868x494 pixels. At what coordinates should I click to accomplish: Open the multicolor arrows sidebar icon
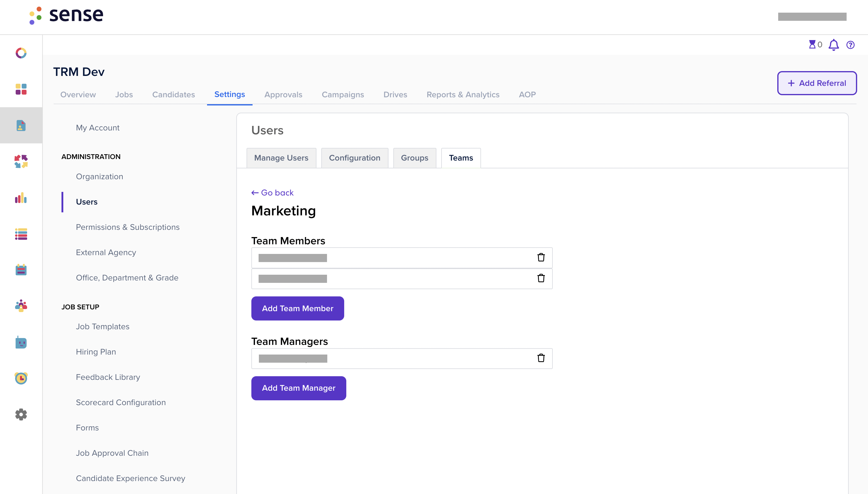21,161
